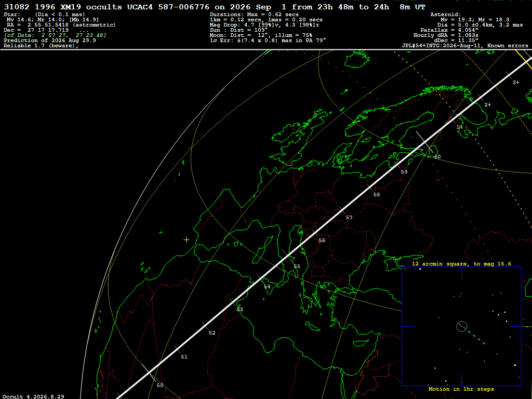Click the yellow plus marker near Spain
The height and width of the screenshot is (399, 532).
[187, 240]
